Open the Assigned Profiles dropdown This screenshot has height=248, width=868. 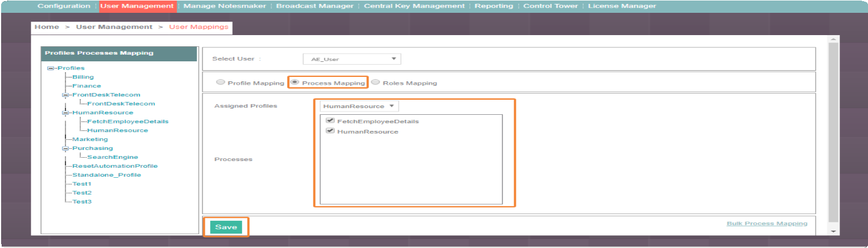359,106
